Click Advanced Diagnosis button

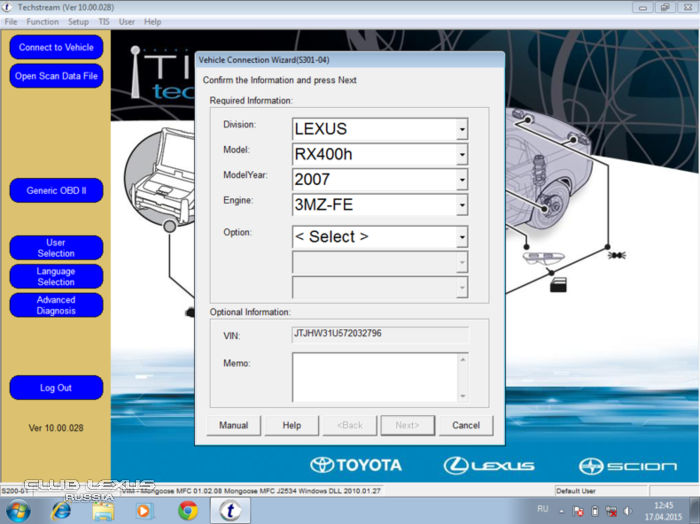[56, 305]
